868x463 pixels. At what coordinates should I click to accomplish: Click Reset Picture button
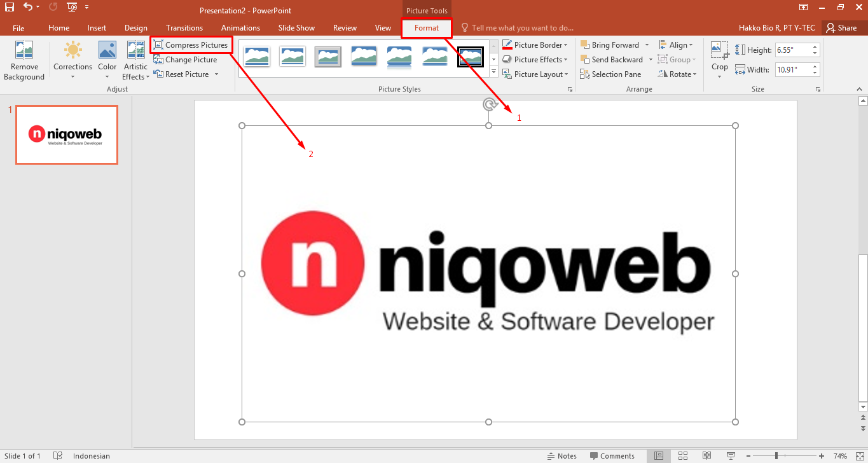pos(182,74)
